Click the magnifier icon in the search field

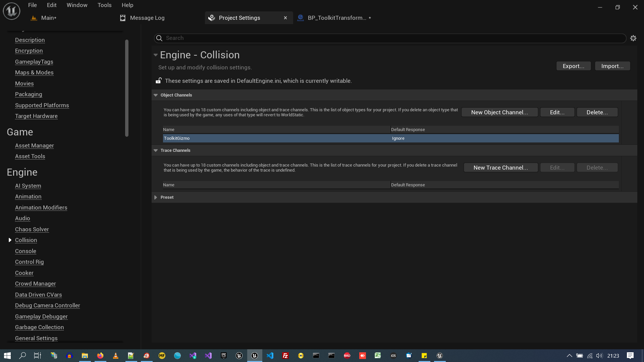click(x=159, y=38)
